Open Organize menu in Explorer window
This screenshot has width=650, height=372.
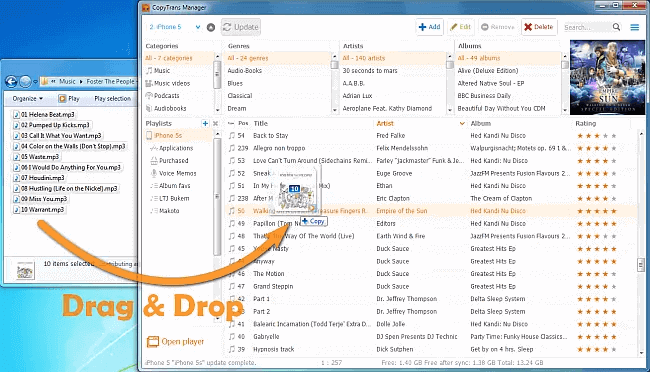point(27,98)
